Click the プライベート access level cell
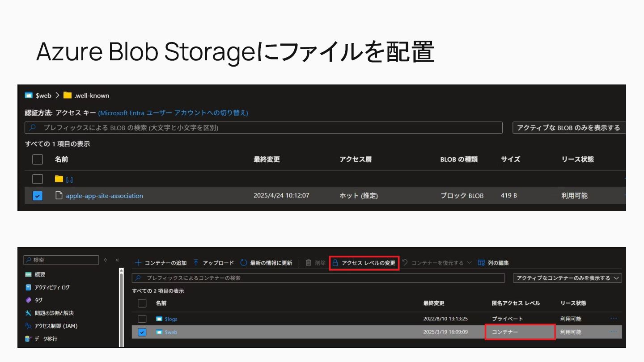This screenshot has height=362, width=644. pyautogui.click(x=507, y=319)
